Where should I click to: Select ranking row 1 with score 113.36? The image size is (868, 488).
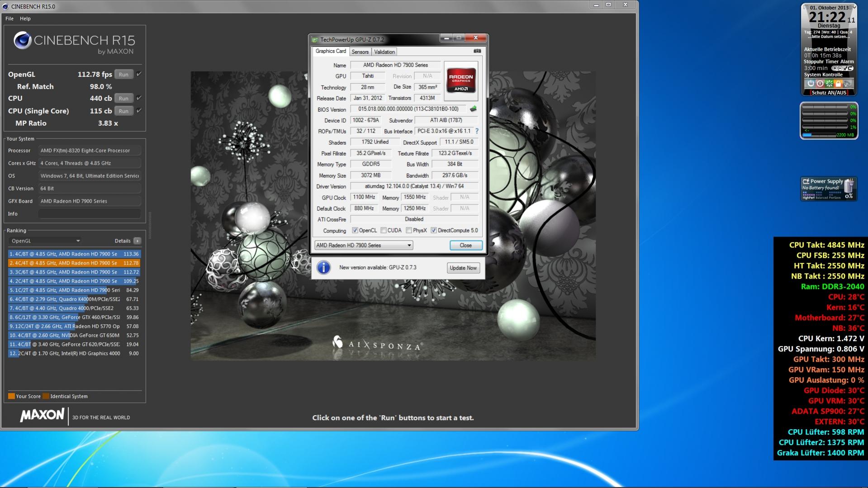[74, 254]
